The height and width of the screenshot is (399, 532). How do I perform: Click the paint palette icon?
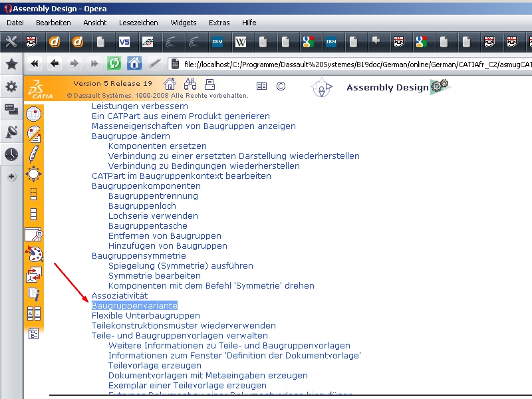[34, 254]
